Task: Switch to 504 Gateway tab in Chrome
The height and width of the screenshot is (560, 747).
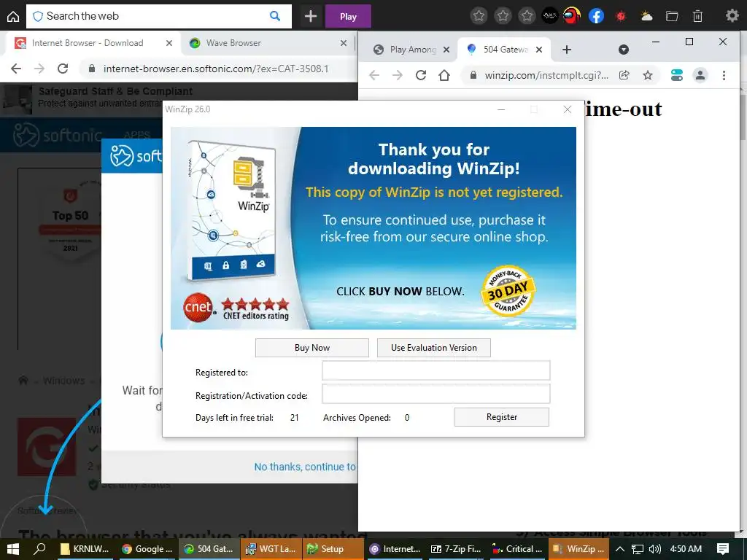Action: pyautogui.click(x=505, y=50)
